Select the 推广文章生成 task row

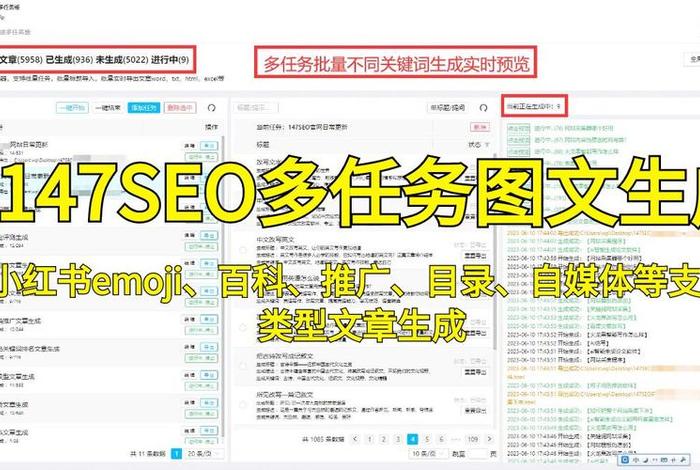coord(109,324)
